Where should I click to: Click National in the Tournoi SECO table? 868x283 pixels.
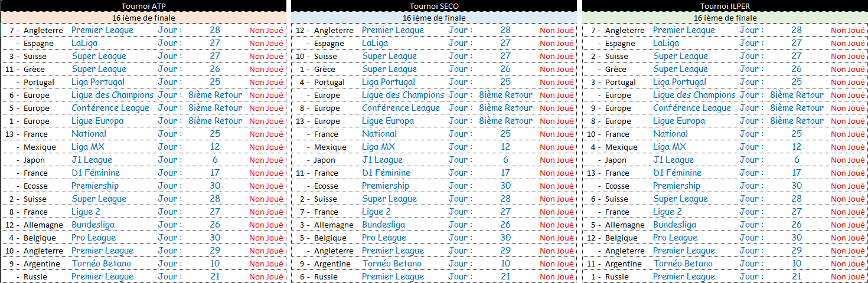tap(379, 134)
